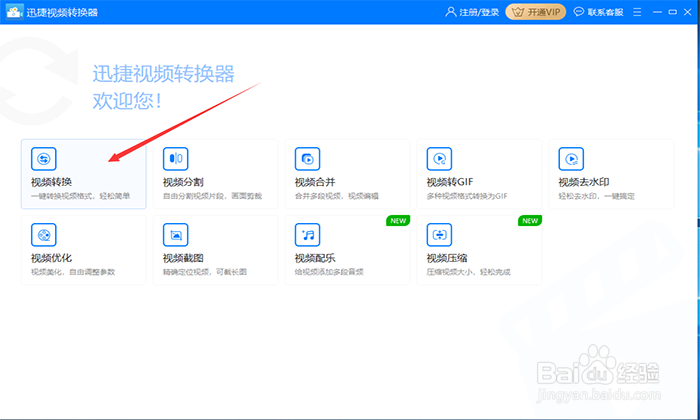Image resolution: width=700 pixels, height=420 pixels.
Task: Click the 开通VIP button
Action: [x=536, y=12]
